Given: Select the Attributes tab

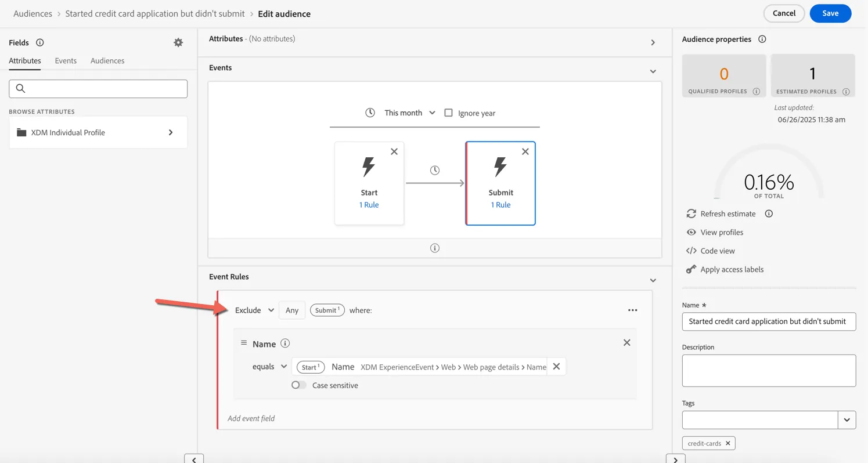Looking at the screenshot, I should click(x=25, y=60).
